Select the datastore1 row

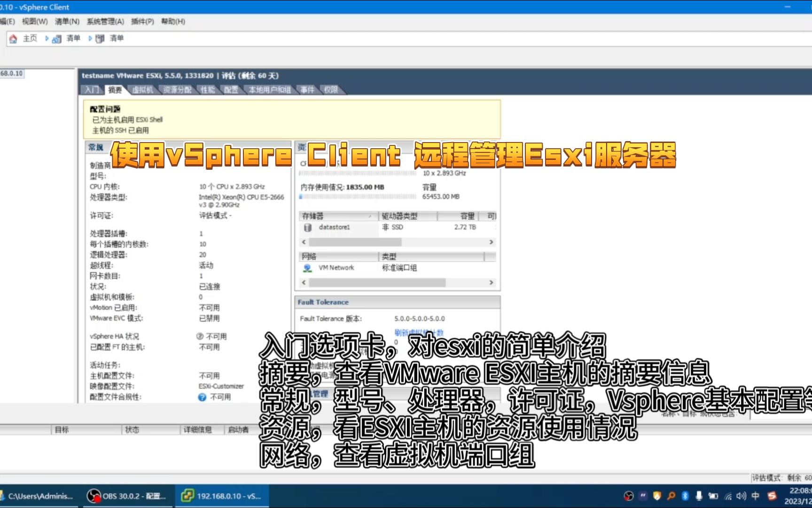pyautogui.click(x=398, y=228)
